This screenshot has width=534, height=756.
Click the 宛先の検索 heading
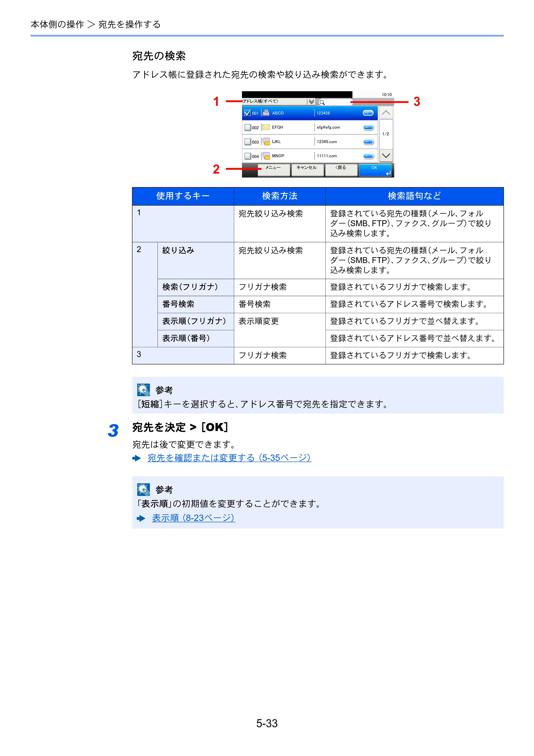point(159,56)
